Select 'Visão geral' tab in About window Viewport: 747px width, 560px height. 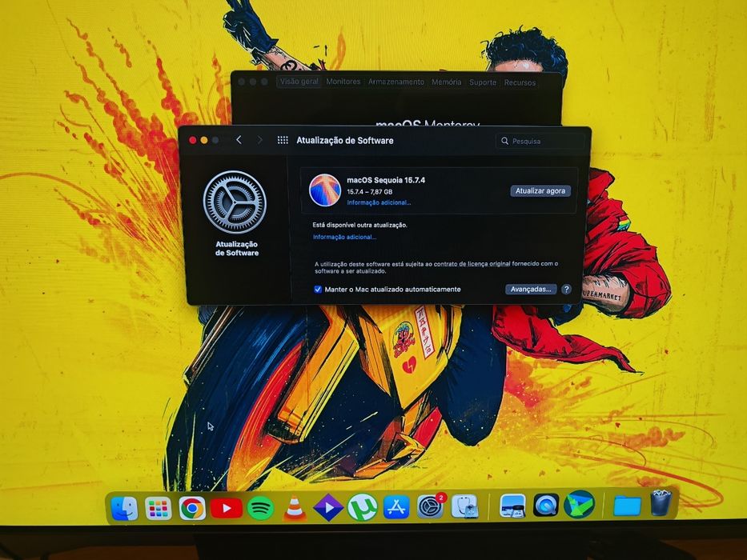coord(299,82)
